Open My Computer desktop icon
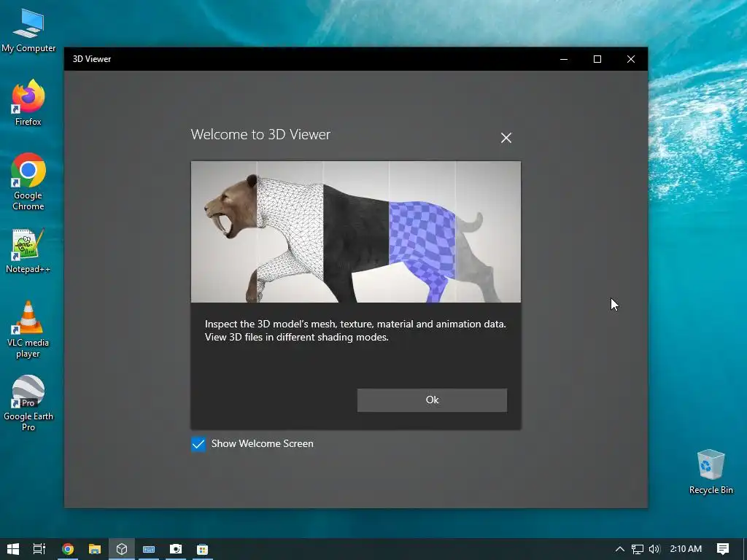This screenshot has height=560, width=747. [x=28, y=31]
